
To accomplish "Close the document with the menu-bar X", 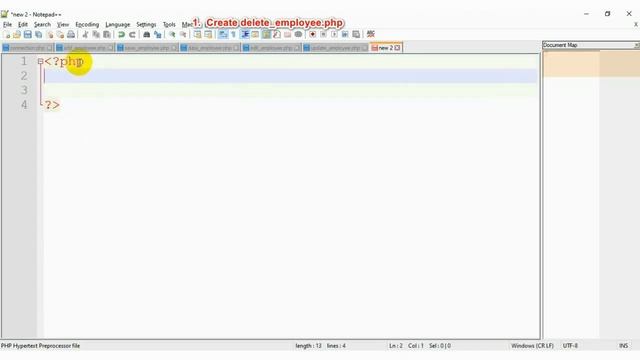I will [636, 24].
